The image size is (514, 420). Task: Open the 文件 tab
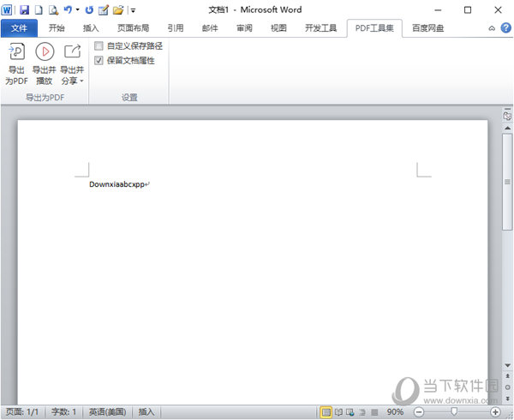[x=19, y=28]
